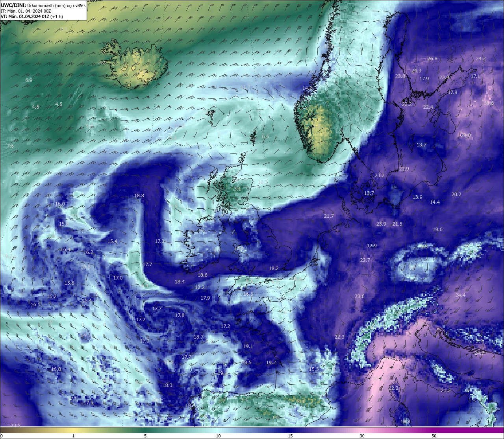This screenshot has height=439, width=504.
Task: Click the color scale tick label 15
Action: tap(290, 436)
